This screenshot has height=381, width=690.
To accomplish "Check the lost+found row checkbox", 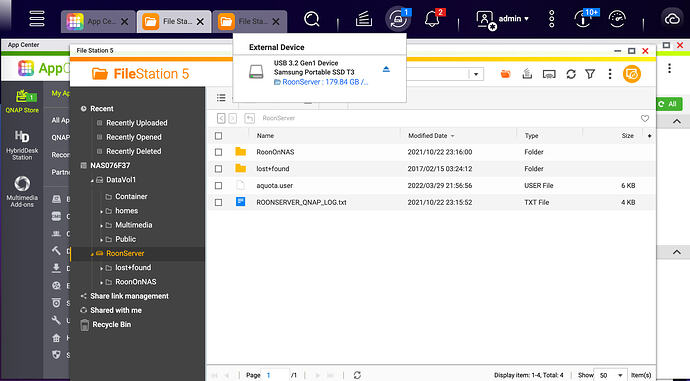I will point(218,169).
